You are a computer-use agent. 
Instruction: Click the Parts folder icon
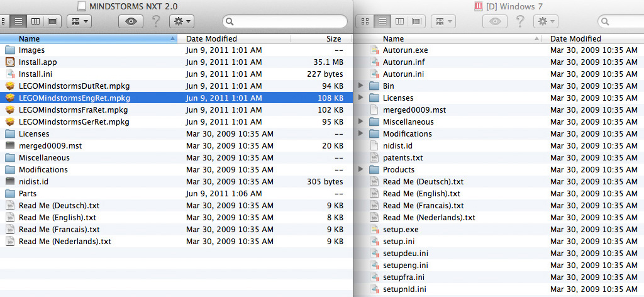(x=10, y=194)
